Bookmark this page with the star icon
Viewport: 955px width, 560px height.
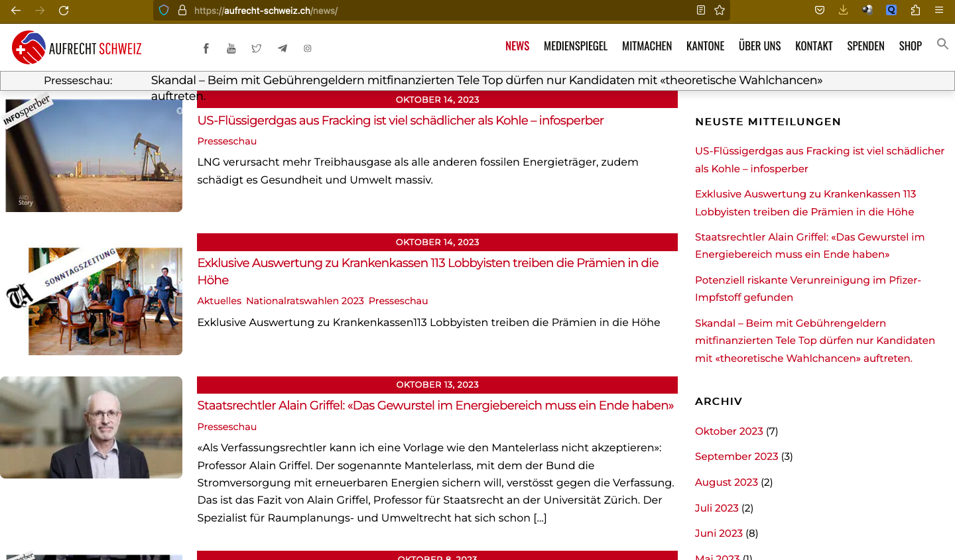(720, 10)
